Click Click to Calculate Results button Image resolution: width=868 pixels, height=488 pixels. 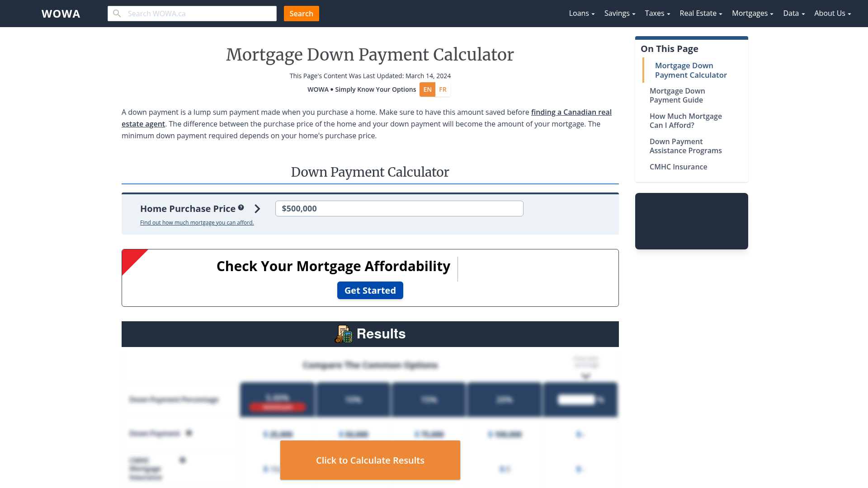click(370, 460)
